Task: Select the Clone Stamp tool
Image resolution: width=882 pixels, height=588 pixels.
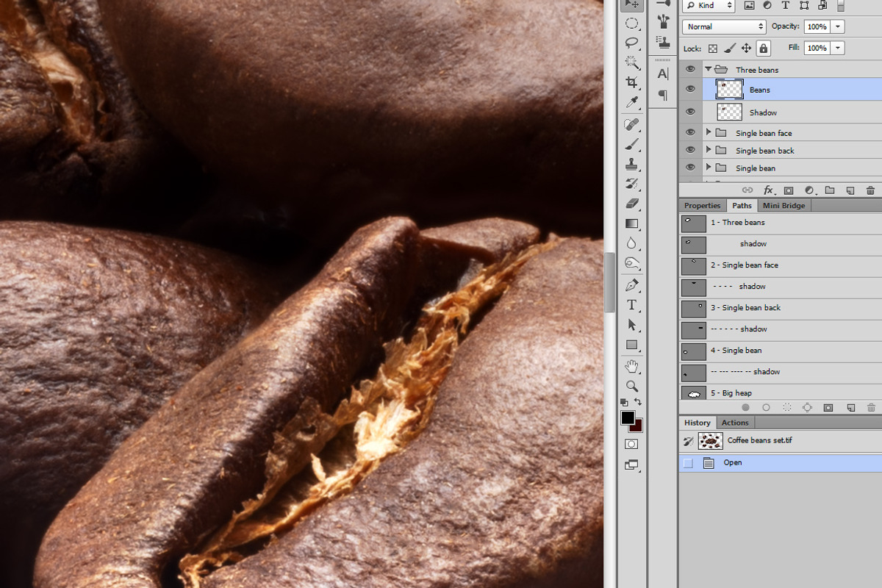Action: (x=631, y=165)
